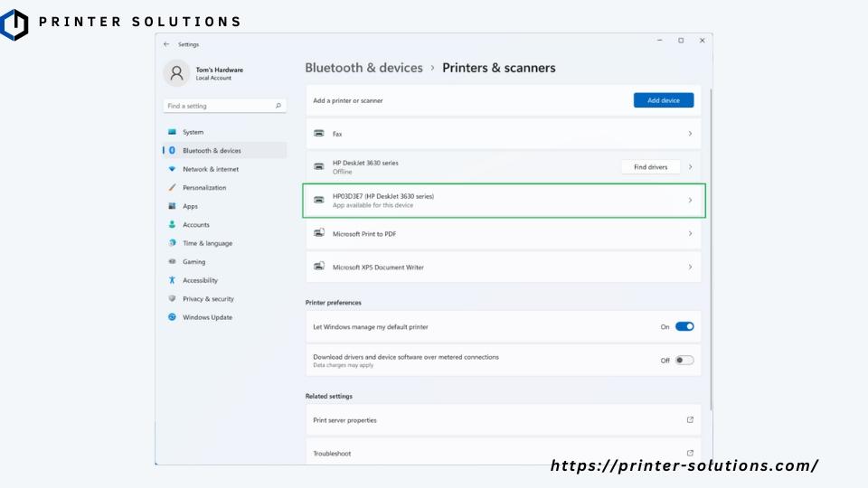Expand Microsoft Print to PDF chevron
Screen dimensions: 868x488
coord(690,233)
